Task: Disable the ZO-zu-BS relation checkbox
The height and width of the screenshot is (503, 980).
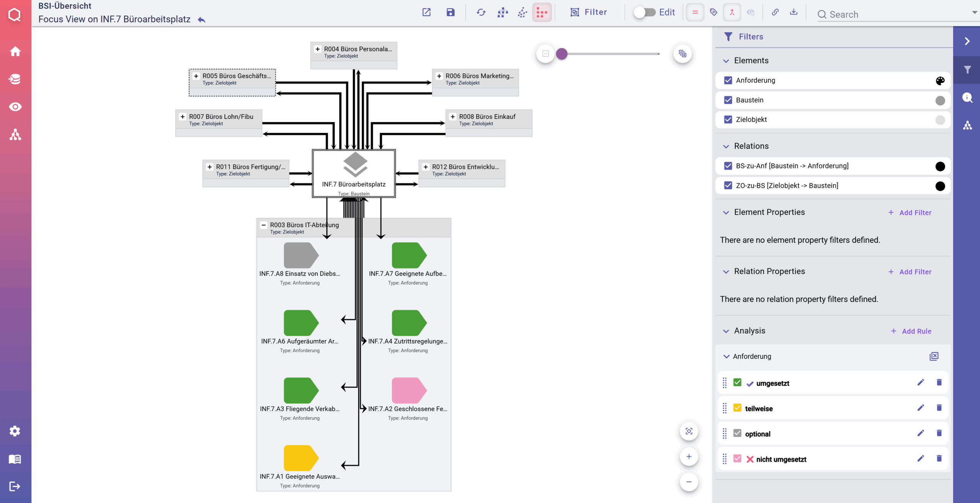Action: pos(728,185)
